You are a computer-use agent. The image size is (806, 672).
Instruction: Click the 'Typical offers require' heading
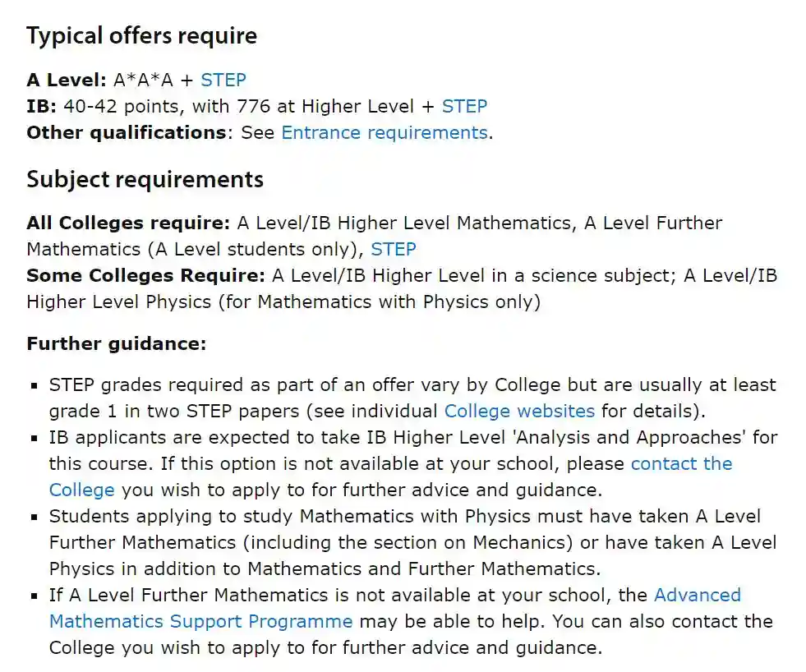pos(141,36)
